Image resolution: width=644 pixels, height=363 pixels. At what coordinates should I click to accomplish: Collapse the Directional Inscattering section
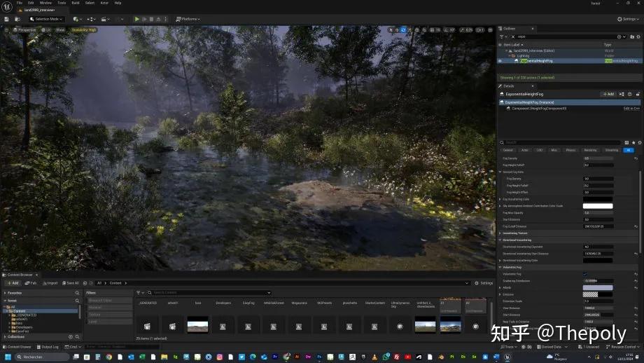(500, 240)
